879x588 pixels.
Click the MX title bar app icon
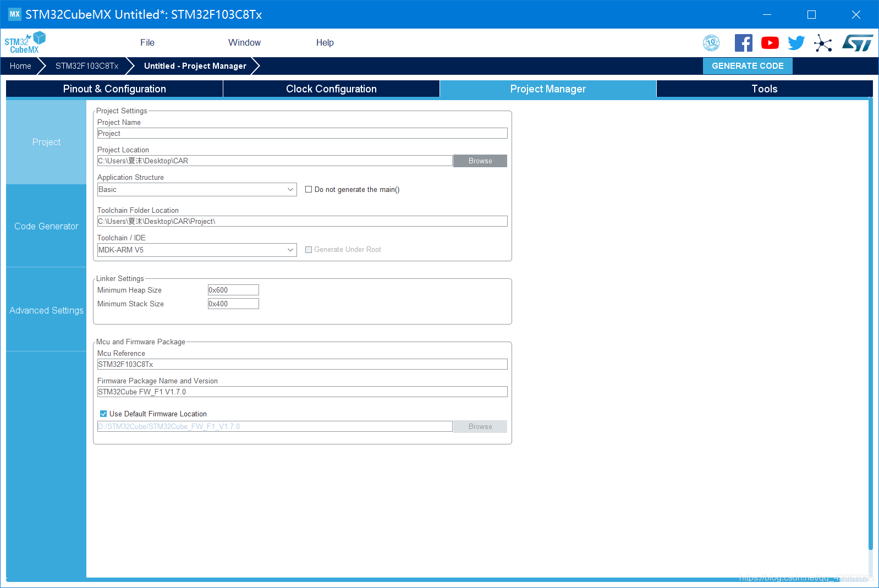click(x=15, y=14)
